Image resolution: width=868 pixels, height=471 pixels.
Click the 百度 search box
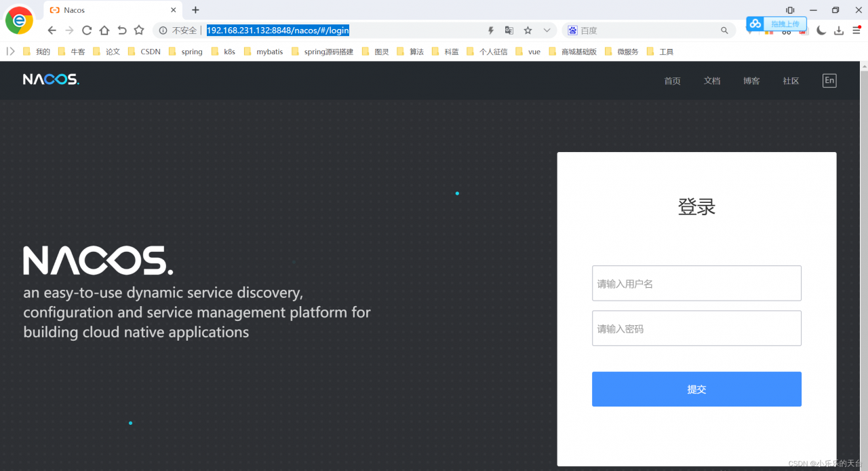[x=648, y=31]
